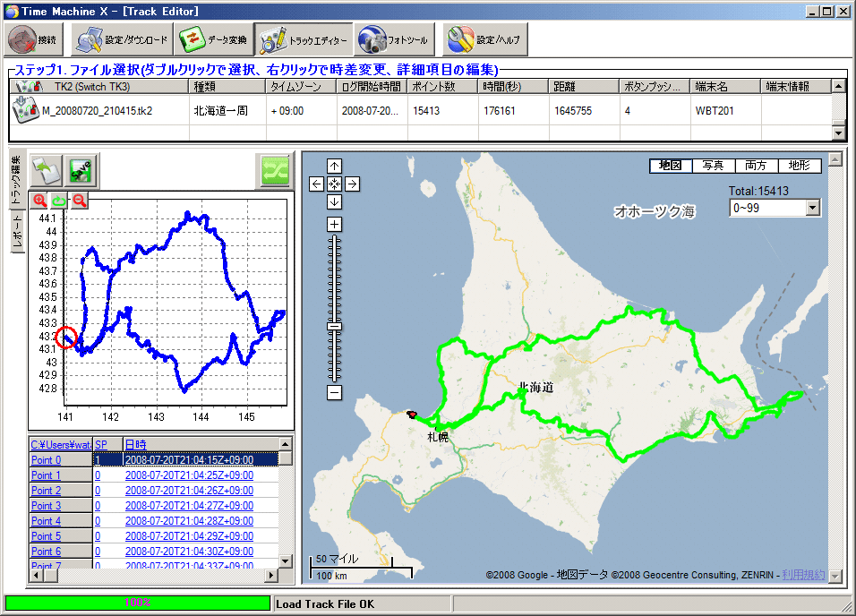
Task: Click the green shuffle track icon
Action: point(275,172)
